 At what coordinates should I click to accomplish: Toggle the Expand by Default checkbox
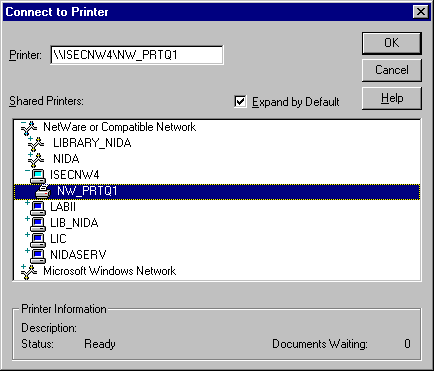(240, 101)
